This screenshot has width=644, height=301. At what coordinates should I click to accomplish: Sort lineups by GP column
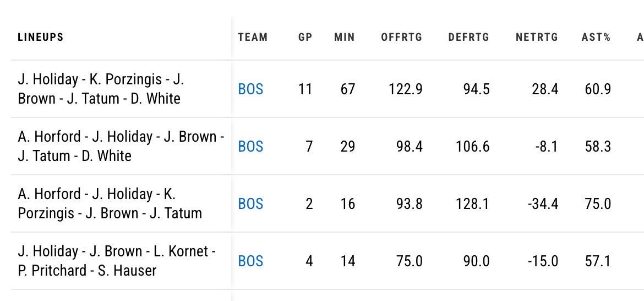[305, 37]
